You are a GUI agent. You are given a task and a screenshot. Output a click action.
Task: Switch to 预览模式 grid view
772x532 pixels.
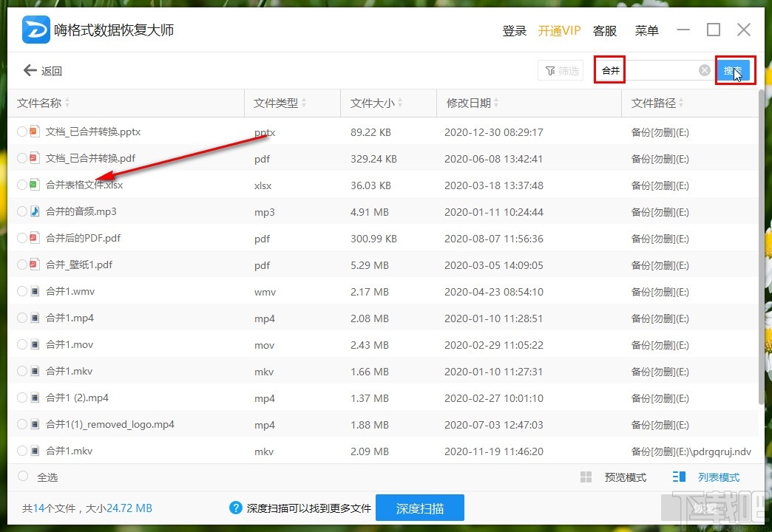616,477
